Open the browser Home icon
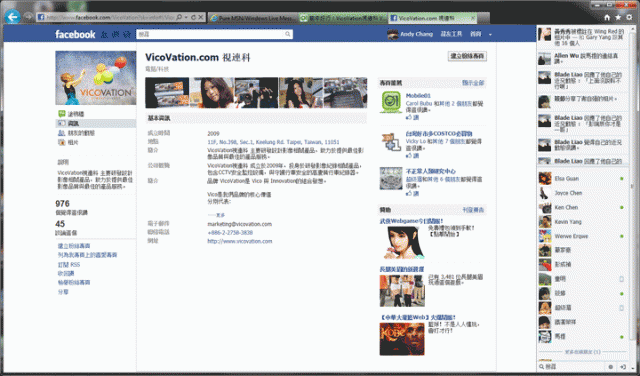Image resolution: width=640 pixels, height=376 pixels. point(607,17)
